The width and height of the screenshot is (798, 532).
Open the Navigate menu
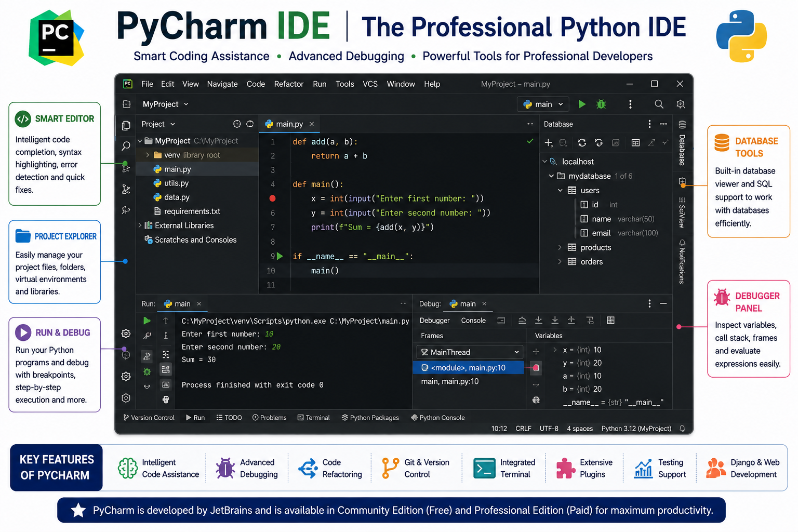[222, 84]
